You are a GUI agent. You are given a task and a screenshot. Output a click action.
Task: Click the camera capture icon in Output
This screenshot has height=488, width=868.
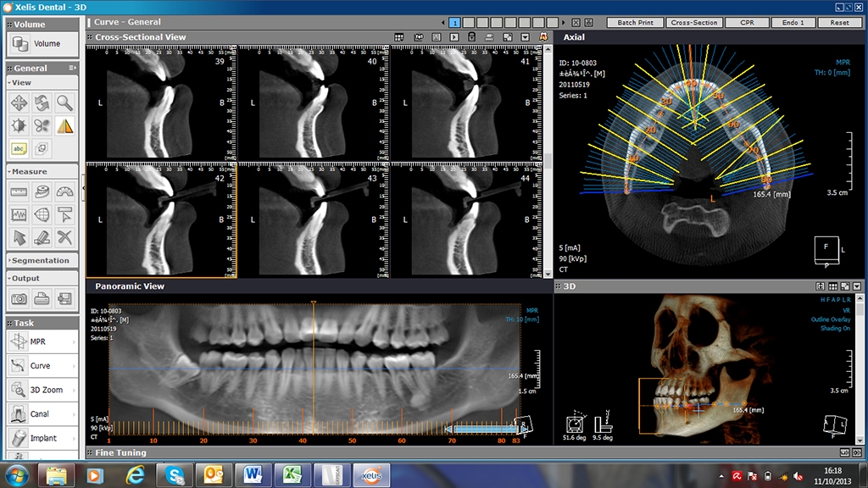[x=19, y=298]
